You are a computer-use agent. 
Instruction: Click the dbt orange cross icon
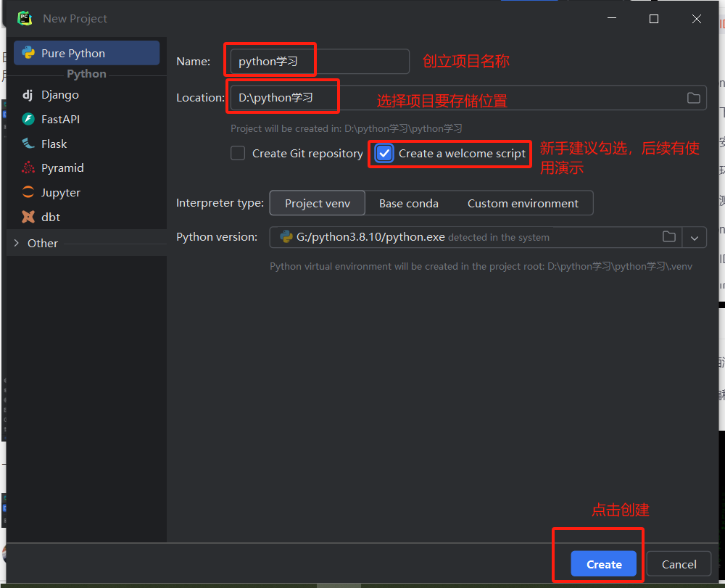(x=28, y=216)
